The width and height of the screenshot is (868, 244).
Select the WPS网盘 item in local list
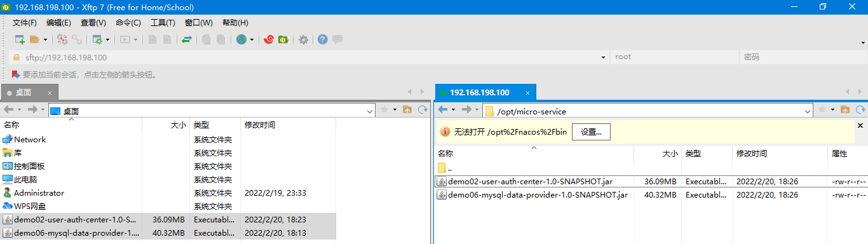point(30,207)
